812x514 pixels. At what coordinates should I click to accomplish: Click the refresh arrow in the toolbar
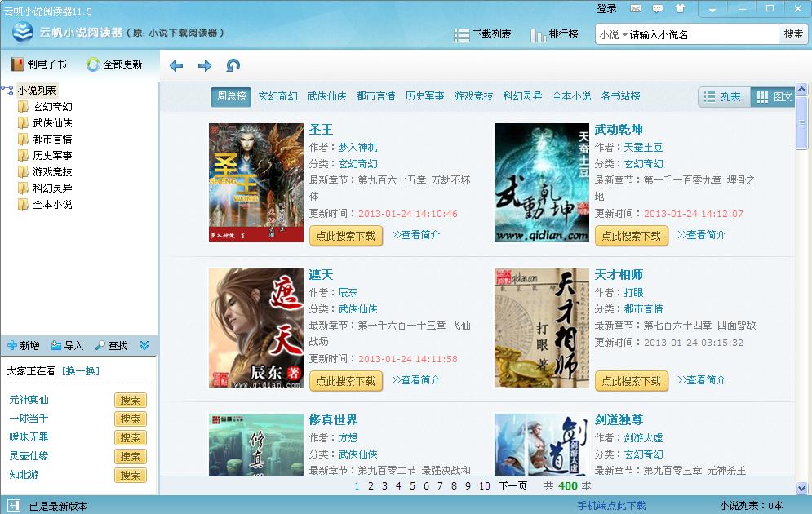coord(235,65)
